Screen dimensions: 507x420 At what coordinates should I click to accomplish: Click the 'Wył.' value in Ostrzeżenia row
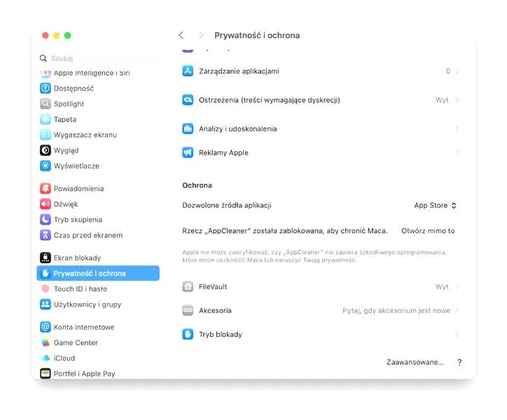(443, 100)
